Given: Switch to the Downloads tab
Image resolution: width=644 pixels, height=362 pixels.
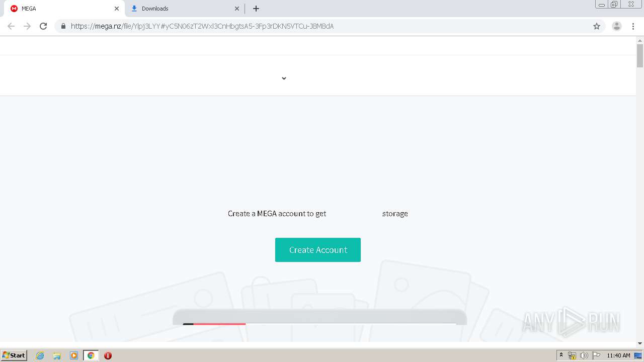Looking at the screenshot, I should click(x=185, y=9).
